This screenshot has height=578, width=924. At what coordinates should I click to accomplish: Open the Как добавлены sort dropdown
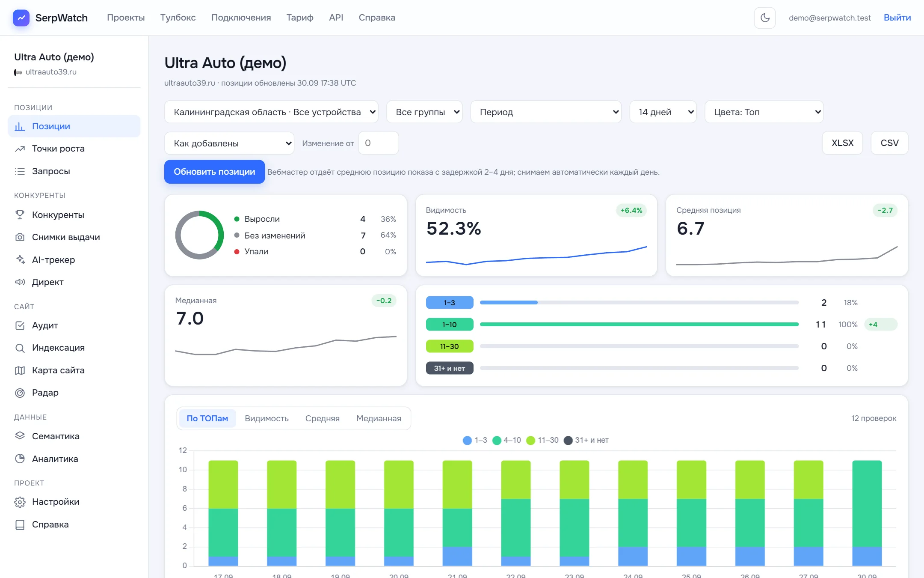click(x=229, y=143)
